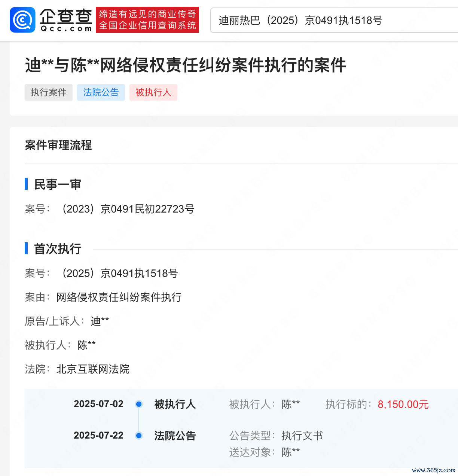This screenshot has height=476, width=458.
Task: Select the 执行案件 gray tag
Action: [x=49, y=92]
